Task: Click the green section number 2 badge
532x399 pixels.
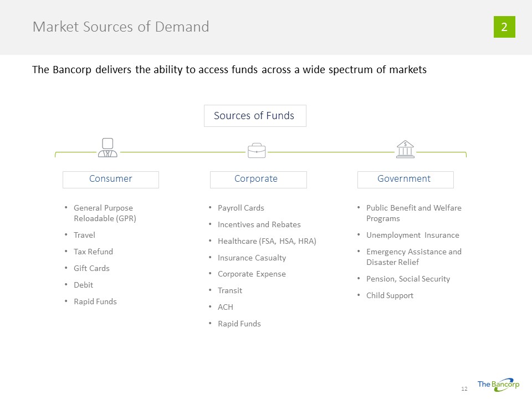Action: 504,27
